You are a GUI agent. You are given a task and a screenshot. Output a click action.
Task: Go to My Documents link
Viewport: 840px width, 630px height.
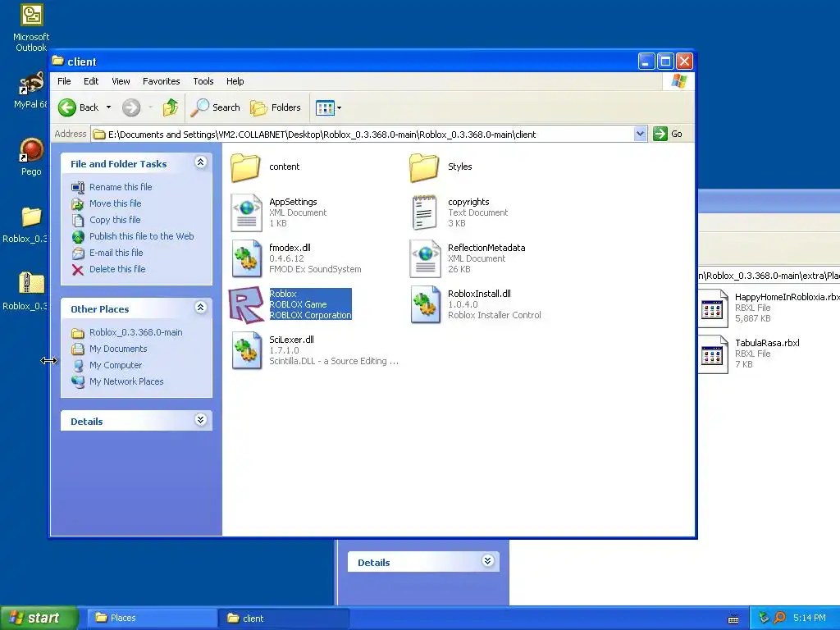[x=118, y=349]
